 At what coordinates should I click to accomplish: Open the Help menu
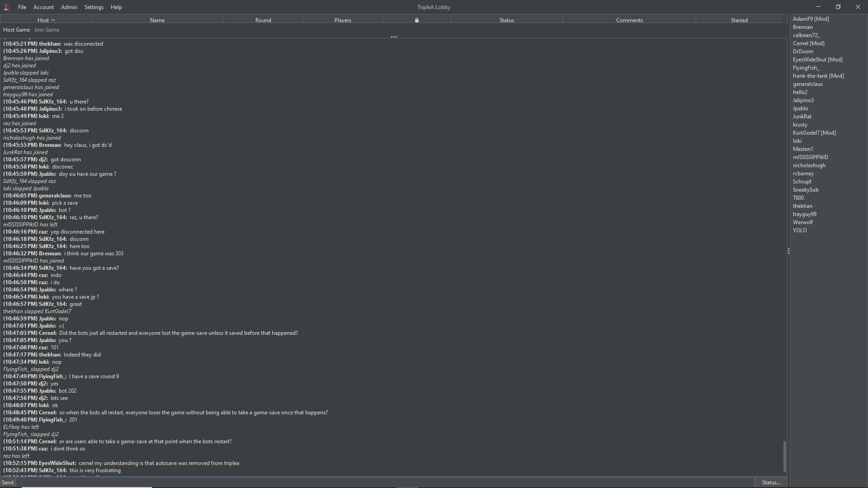point(116,7)
